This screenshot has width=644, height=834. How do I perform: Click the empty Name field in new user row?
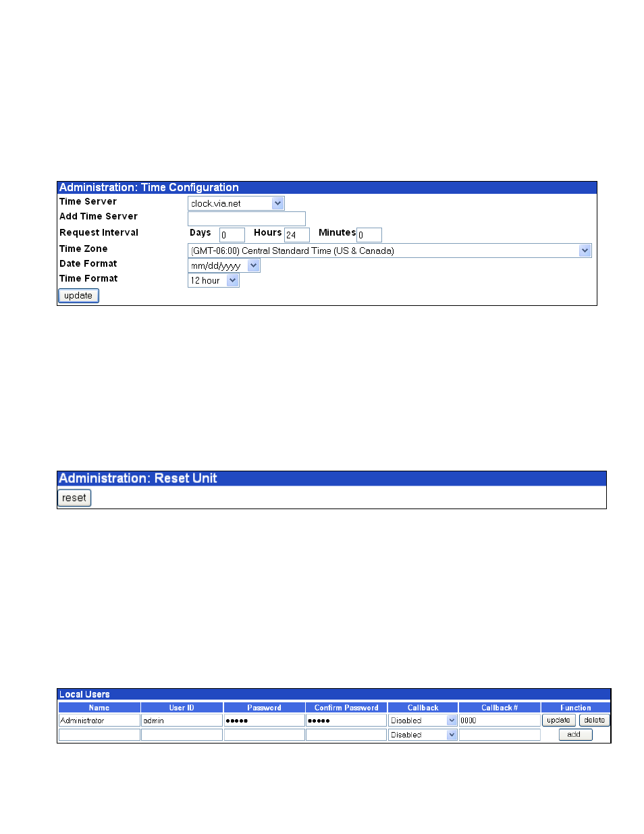(99, 735)
